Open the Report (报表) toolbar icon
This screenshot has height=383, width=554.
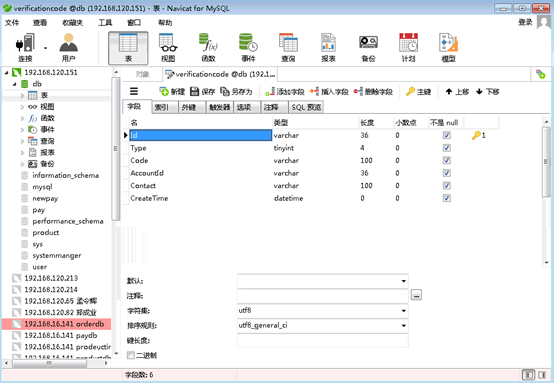(328, 47)
